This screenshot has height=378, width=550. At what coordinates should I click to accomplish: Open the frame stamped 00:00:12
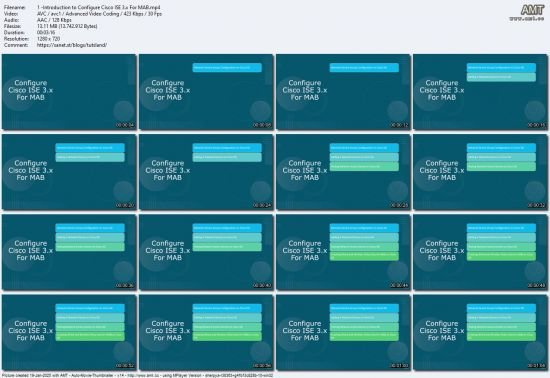pos(343,92)
